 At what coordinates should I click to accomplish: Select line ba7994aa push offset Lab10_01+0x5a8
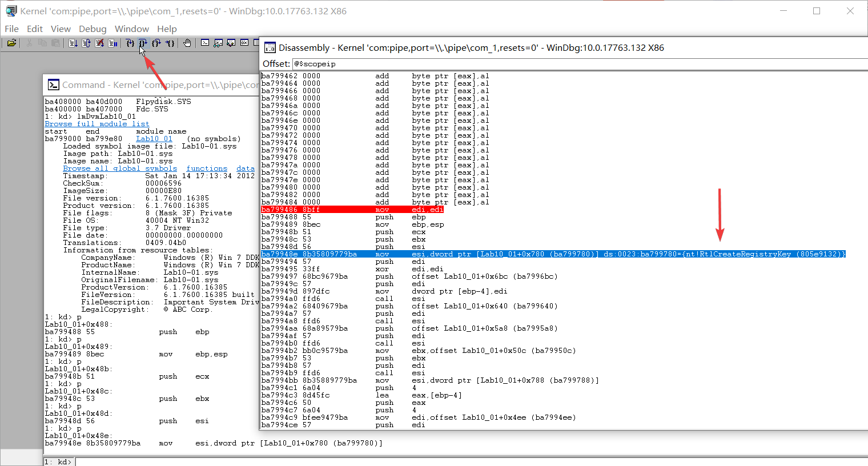[409, 328]
